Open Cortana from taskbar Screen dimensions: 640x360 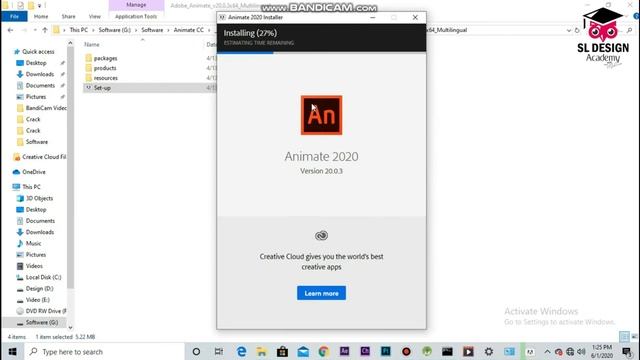(196, 351)
